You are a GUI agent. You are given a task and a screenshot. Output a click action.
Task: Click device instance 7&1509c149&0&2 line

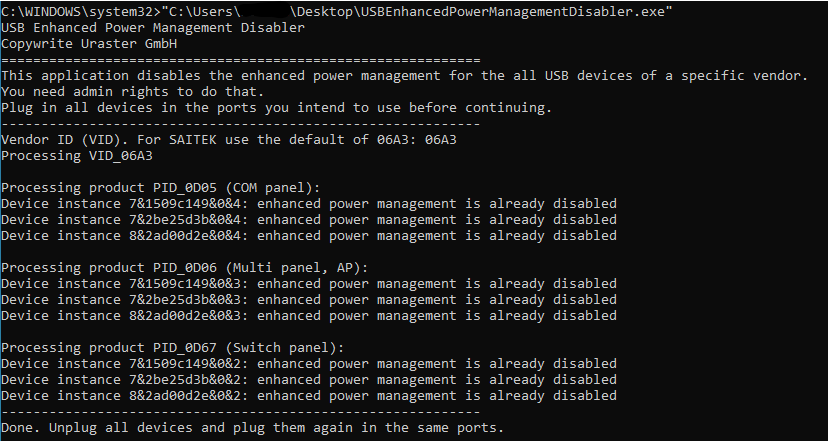point(309,363)
